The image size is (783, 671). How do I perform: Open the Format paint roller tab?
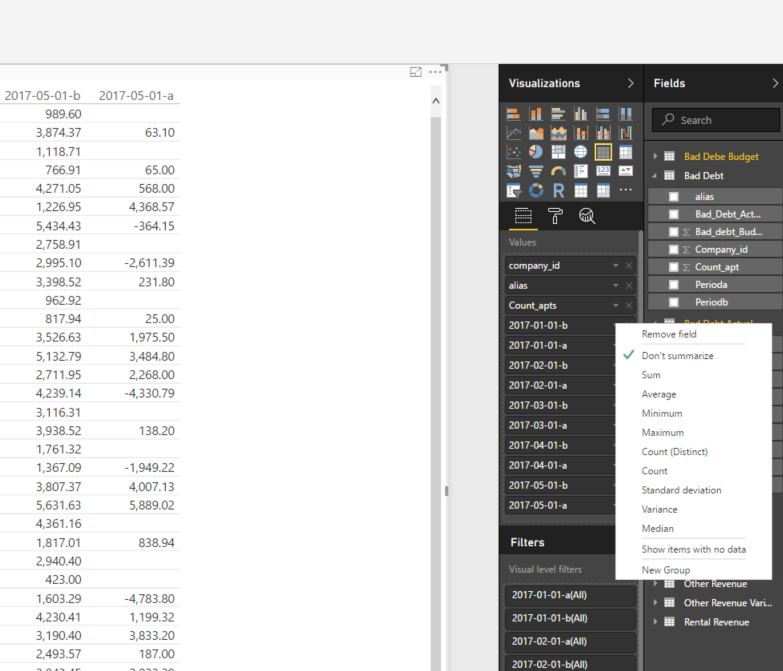[555, 216]
